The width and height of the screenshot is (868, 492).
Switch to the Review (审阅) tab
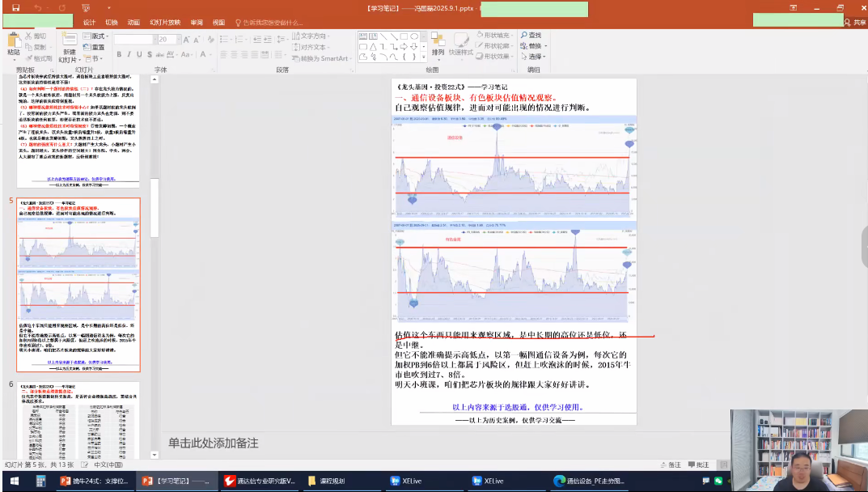(x=197, y=23)
